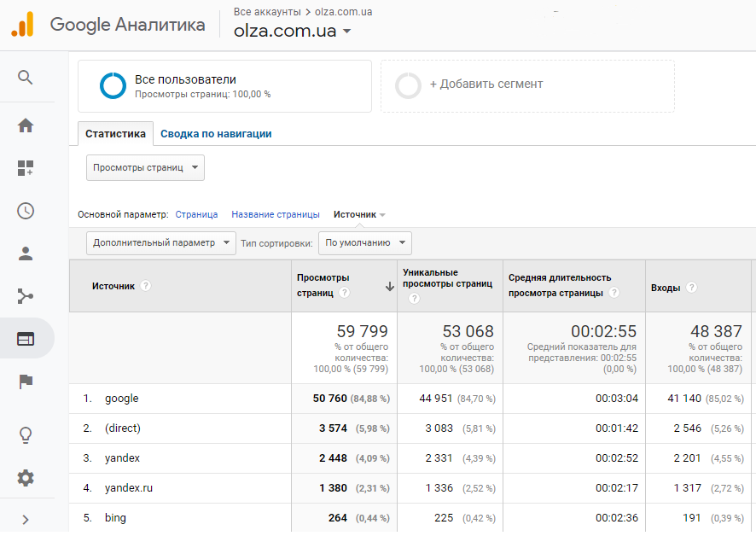756x536 pixels.
Task: Click the blue ring icon for Все пользователи
Action: 113,86
